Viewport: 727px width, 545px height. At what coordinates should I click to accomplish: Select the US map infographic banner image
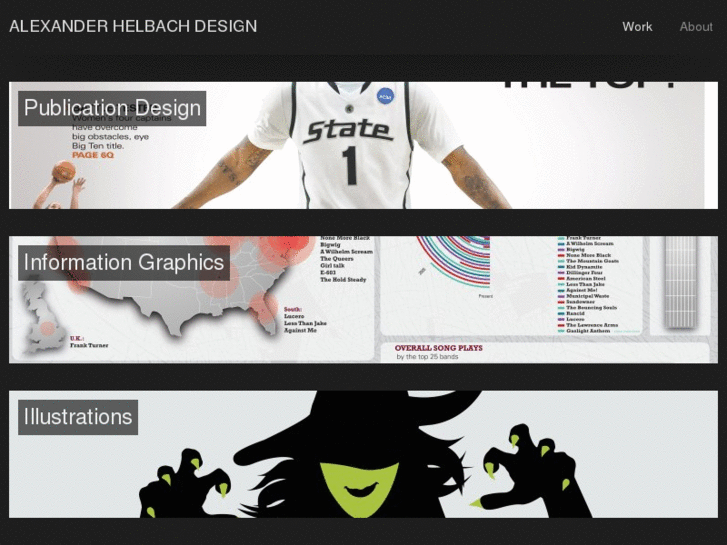364,300
